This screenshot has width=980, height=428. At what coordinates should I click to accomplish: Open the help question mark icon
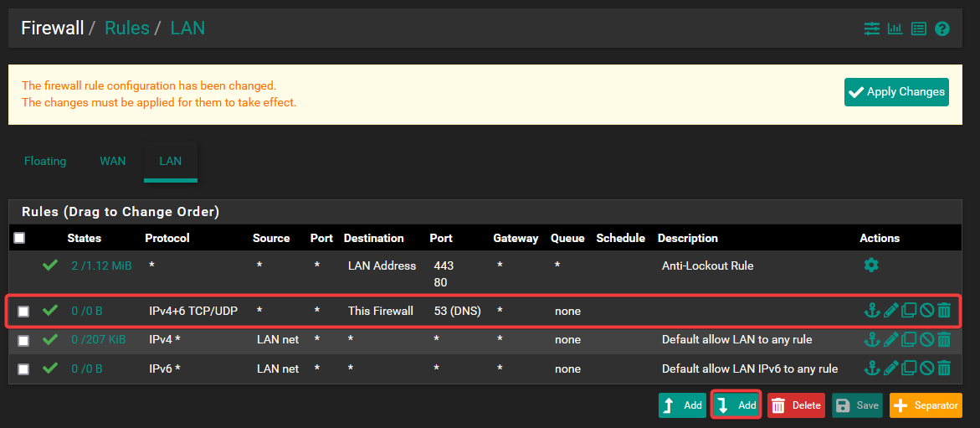point(942,28)
